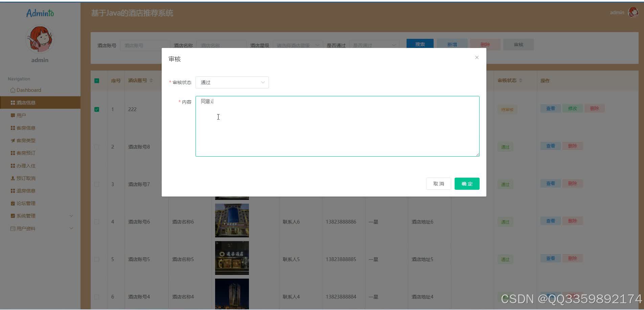Click the large sidebar profile avatar
644x310 pixels.
click(40, 39)
